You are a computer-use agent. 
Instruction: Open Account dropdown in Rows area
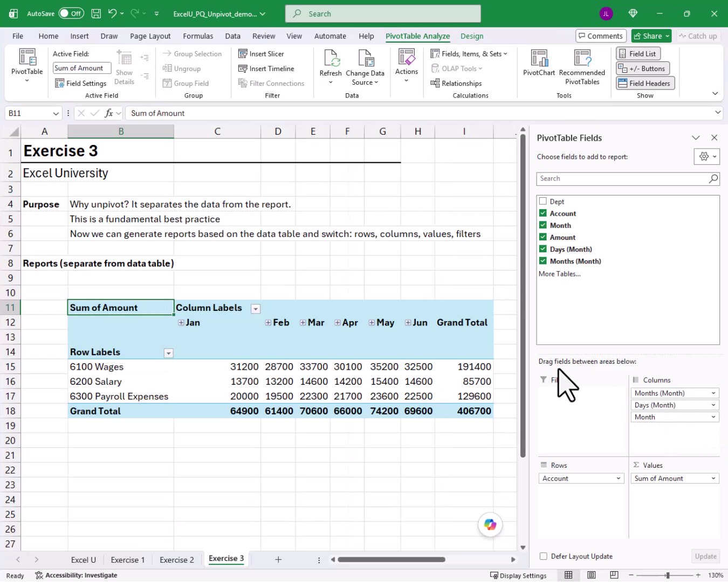coord(619,478)
